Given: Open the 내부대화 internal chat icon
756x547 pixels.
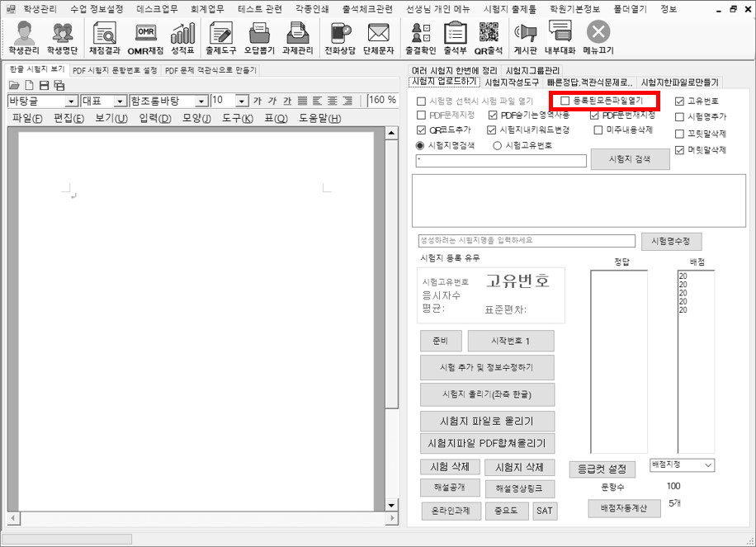Looking at the screenshot, I should (x=560, y=38).
